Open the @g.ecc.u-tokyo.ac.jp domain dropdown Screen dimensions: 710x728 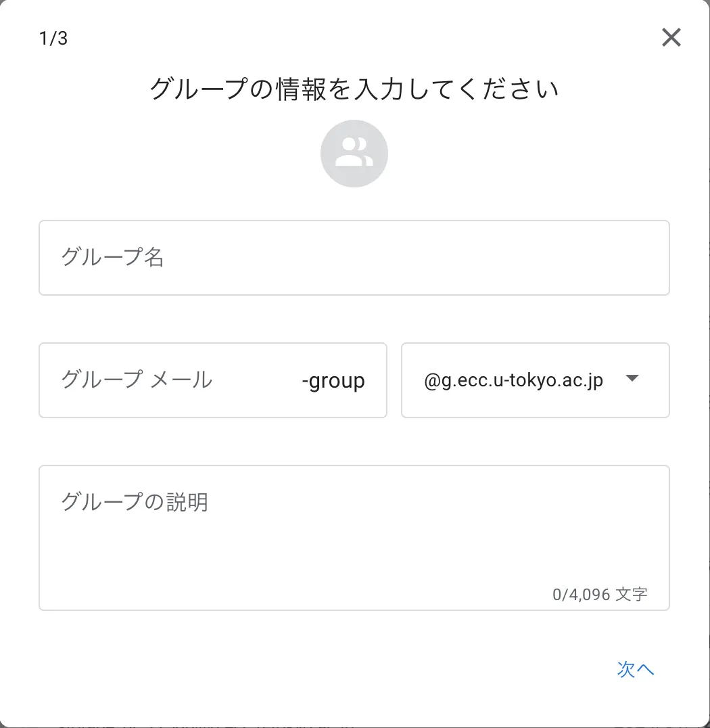pyautogui.click(x=535, y=380)
